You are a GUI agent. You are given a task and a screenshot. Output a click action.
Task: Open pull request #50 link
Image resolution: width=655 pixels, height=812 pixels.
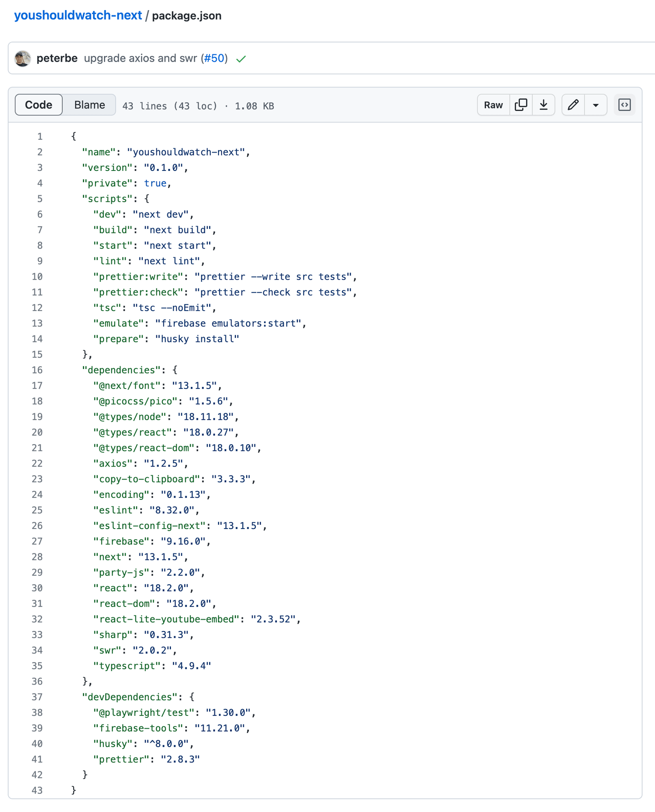pyautogui.click(x=214, y=58)
